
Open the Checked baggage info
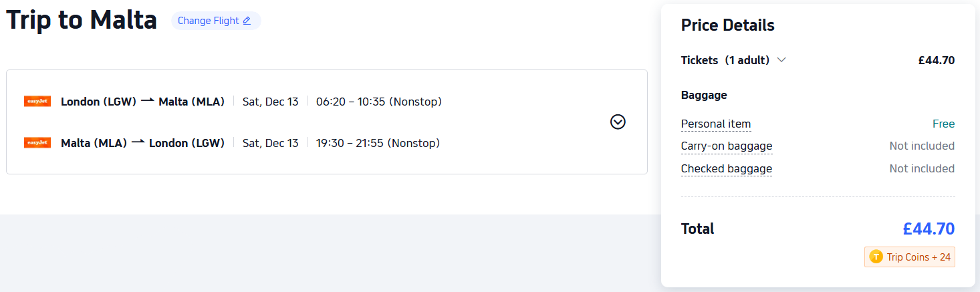[x=726, y=169]
